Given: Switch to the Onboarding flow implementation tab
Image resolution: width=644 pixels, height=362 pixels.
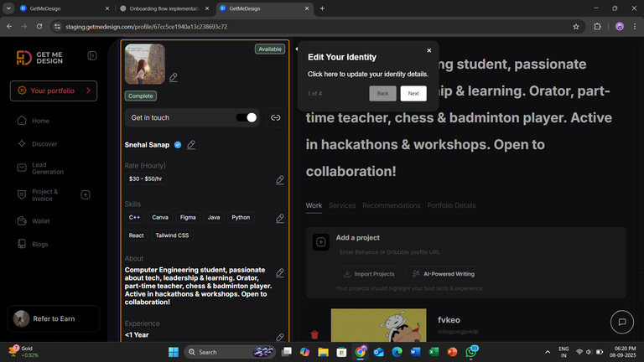Looking at the screenshot, I should pos(164,8).
